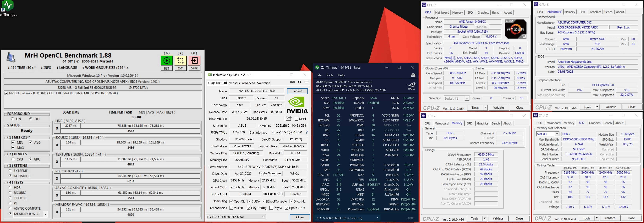The image size is (644, 223).
Task: Click Close in the CPU-Z Mainboard window
Action: tap(632, 107)
